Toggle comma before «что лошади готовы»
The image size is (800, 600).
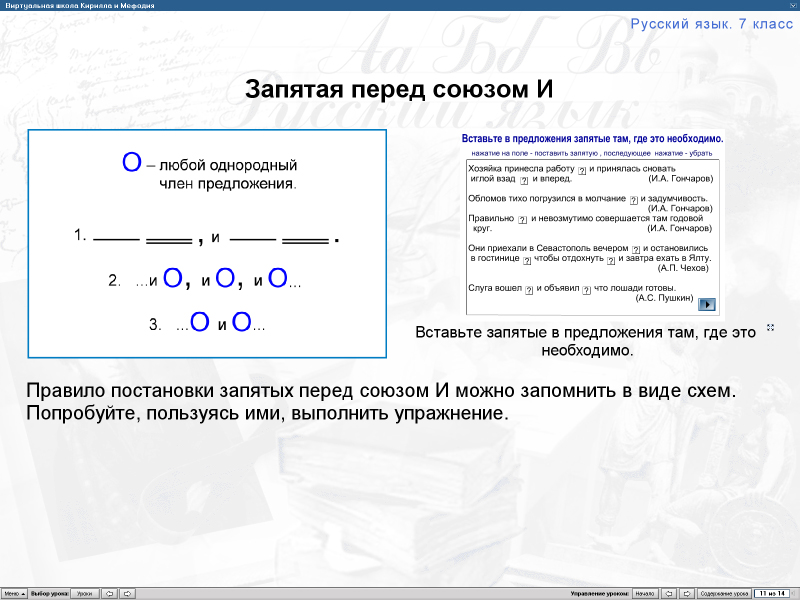coord(586,288)
